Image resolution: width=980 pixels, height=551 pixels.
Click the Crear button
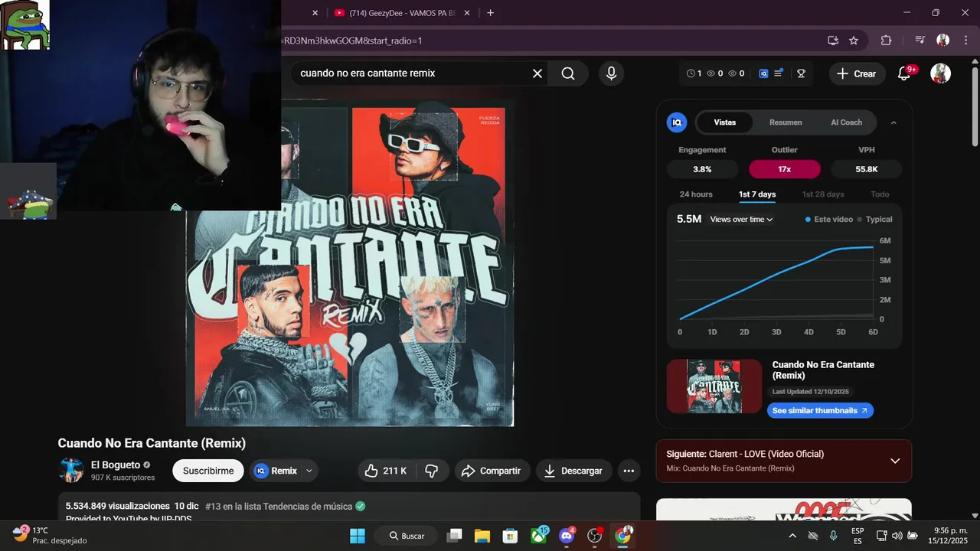(856, 73)
